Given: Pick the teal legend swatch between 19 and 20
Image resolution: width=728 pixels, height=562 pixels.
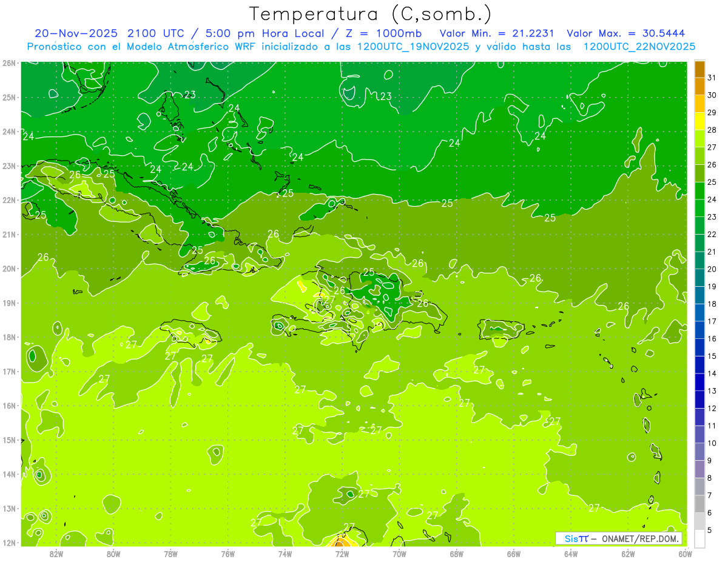Looking at the screenshot, I should [700, 278].
